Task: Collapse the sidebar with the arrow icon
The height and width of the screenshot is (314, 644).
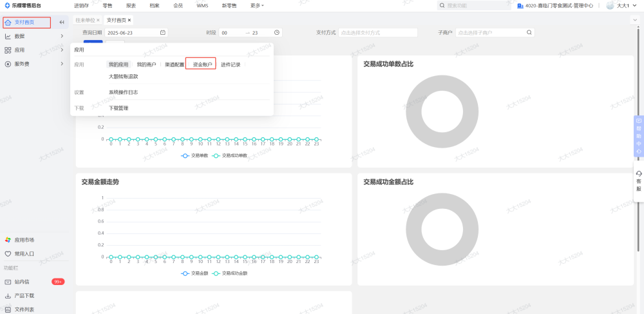Action: (x=62, y=22)
